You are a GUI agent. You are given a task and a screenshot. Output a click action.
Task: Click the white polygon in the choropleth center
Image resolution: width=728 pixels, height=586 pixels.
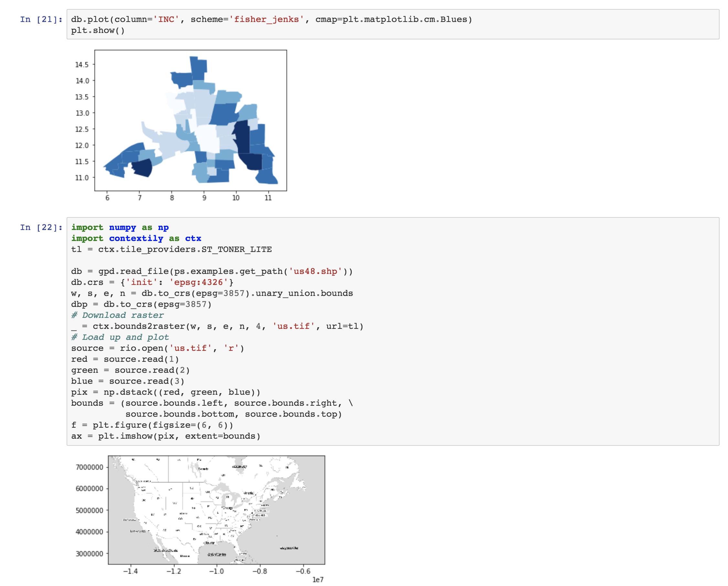208,138
